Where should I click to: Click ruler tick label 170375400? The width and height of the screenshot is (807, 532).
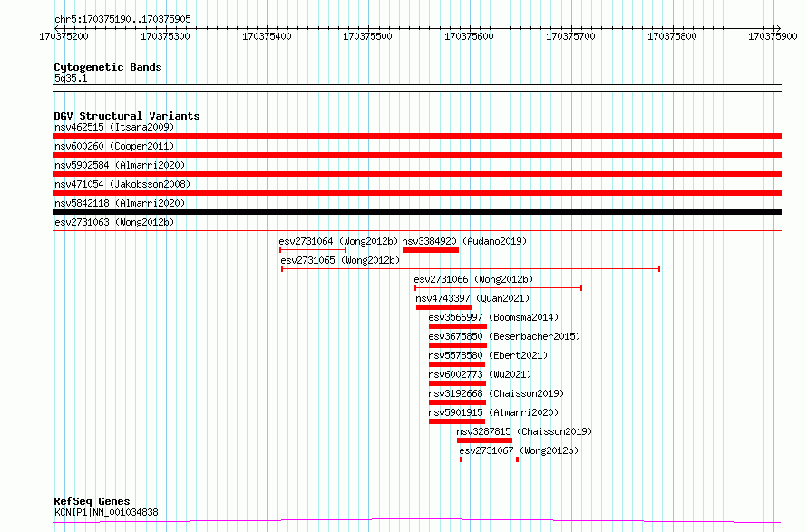267,36
